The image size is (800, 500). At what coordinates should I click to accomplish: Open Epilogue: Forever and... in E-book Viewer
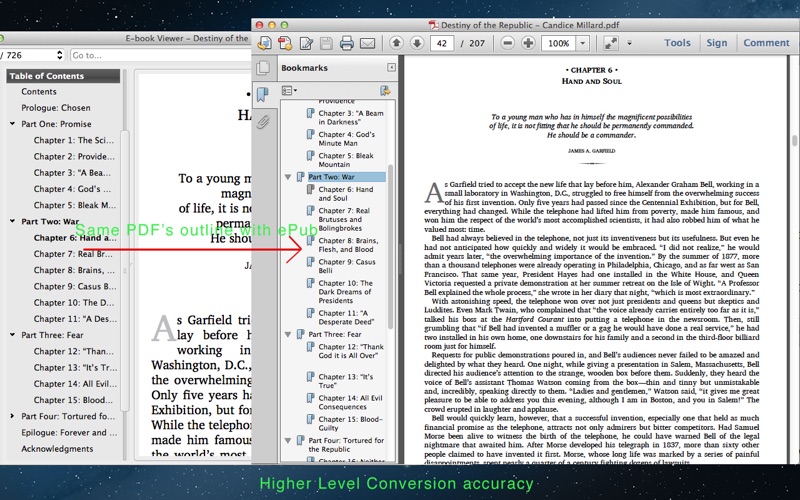click(x=69, y=432)
